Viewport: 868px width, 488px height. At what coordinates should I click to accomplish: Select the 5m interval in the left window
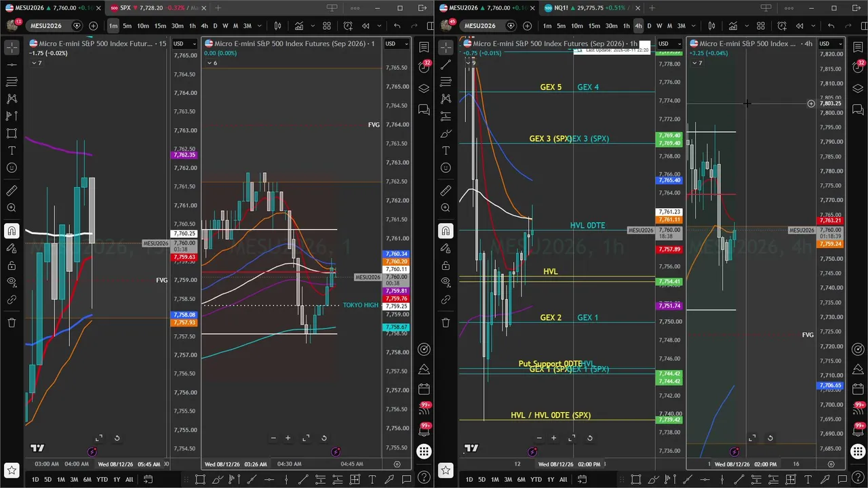pyautogui.click(x=127, y=26)
